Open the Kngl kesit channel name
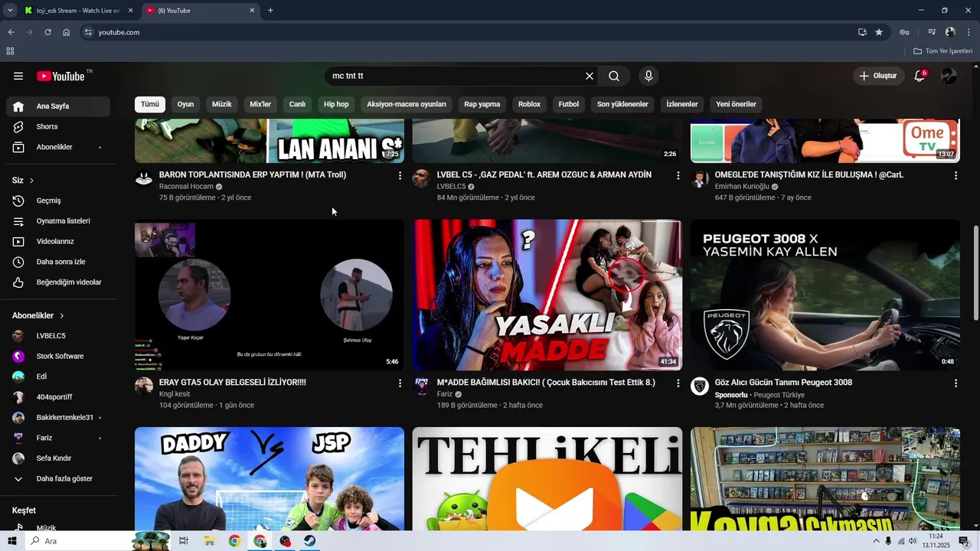The width and height of the screenshot is (980, 551). (175, 394)
